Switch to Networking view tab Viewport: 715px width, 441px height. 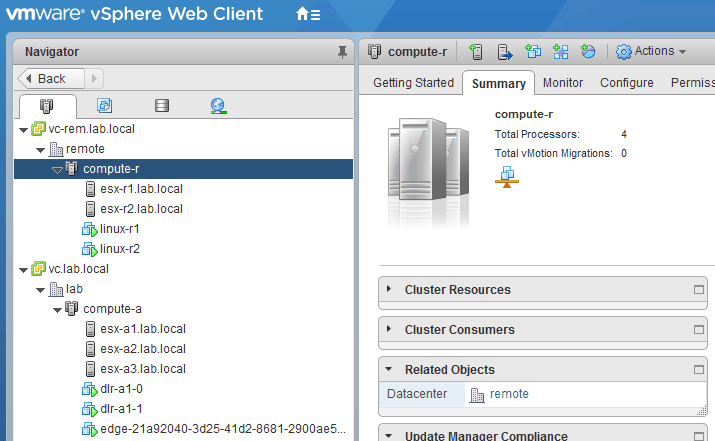click(x=218, y=106)
